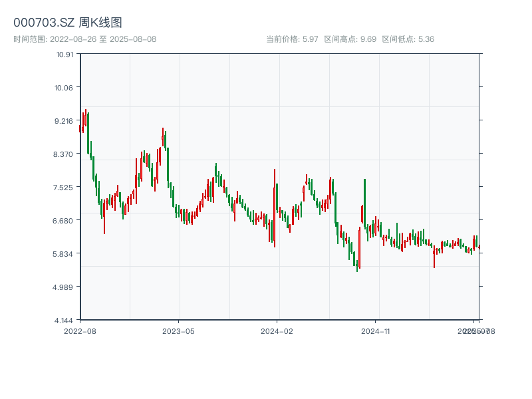
Task: Click the 2024-02 x-axis date label
Action: tap(277, 331)
